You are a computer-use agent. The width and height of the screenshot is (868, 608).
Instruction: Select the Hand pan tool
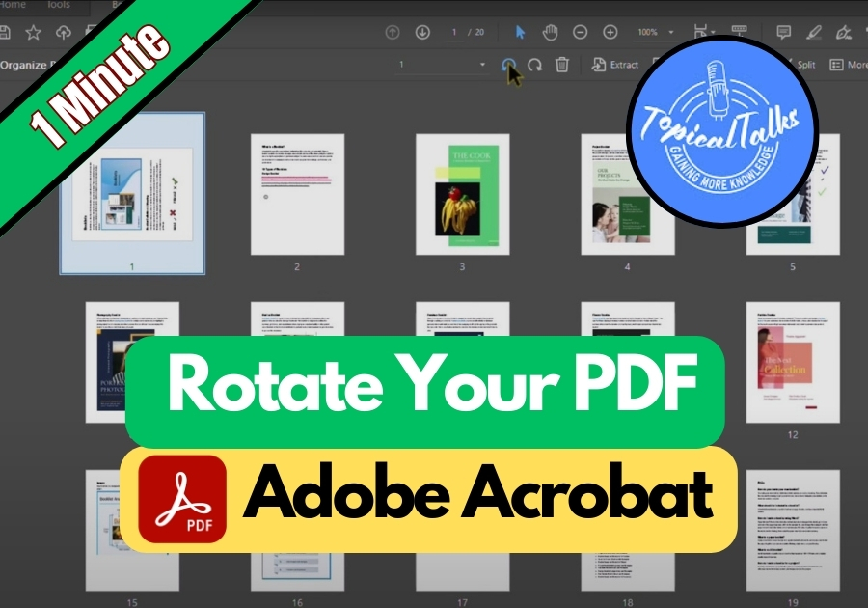click(550, 32)
